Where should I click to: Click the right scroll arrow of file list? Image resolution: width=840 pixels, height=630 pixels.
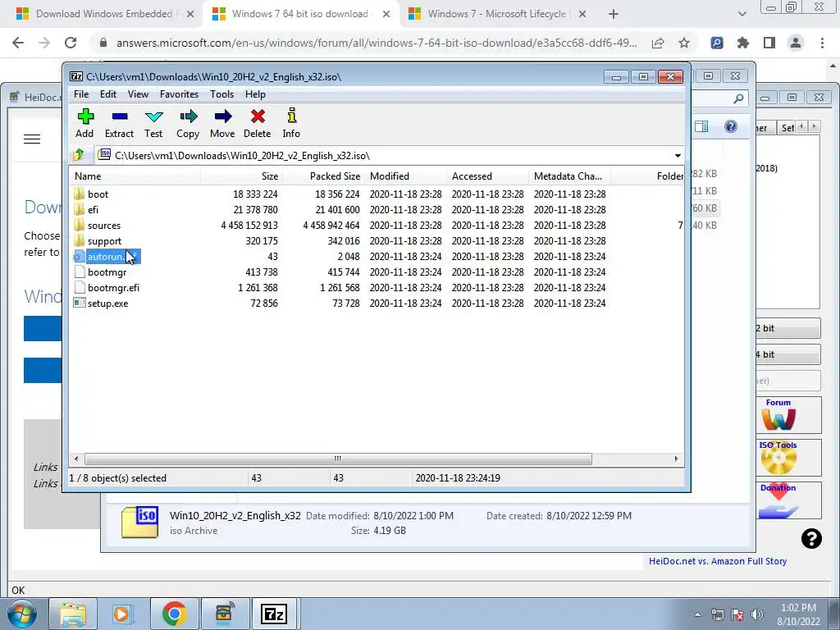(x=676, y=459)
